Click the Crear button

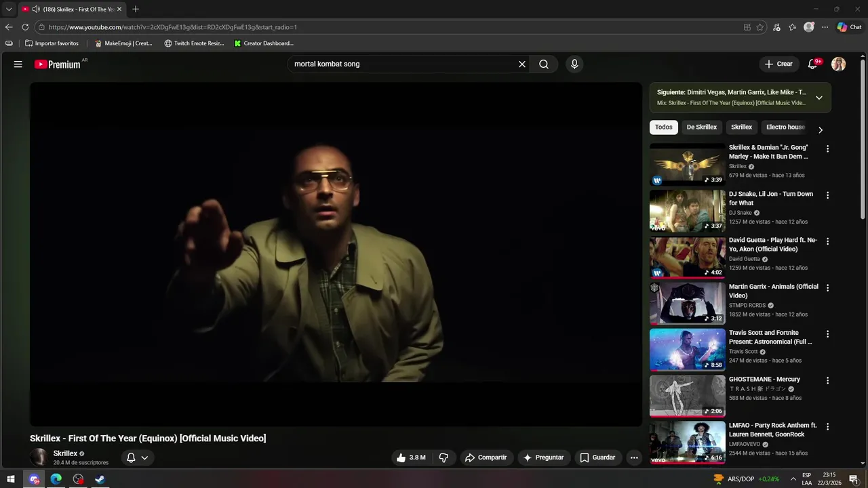(778, 64)
